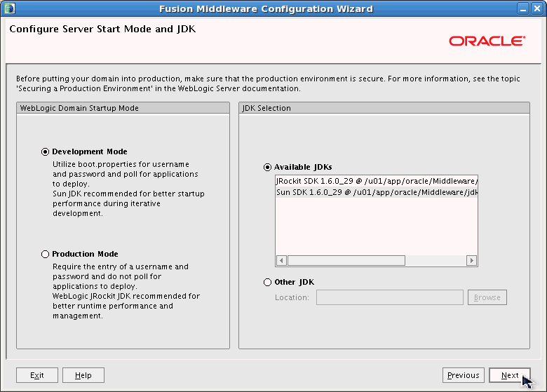Select Development Mode radio button

(45, 151)
